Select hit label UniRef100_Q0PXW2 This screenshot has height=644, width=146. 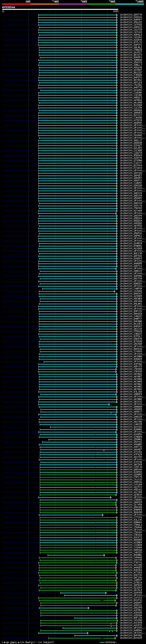[131, 364]
